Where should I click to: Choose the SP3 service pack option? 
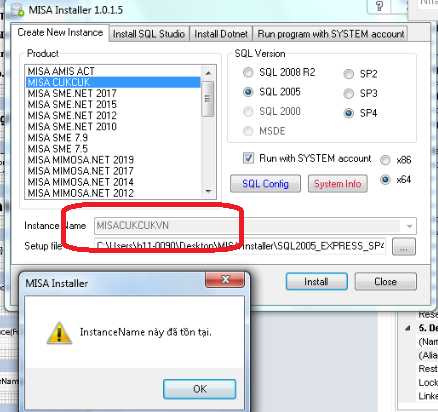point(348,93)
